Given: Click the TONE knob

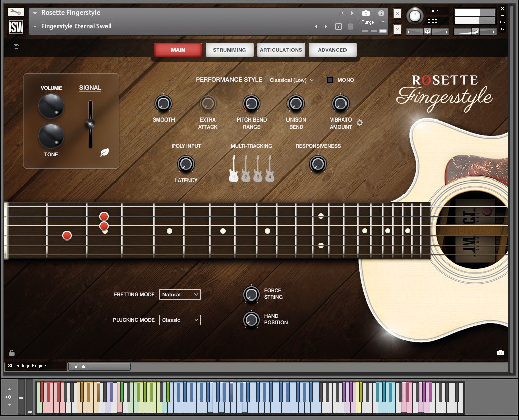Looking at the screenshot, I should [51, 136].
